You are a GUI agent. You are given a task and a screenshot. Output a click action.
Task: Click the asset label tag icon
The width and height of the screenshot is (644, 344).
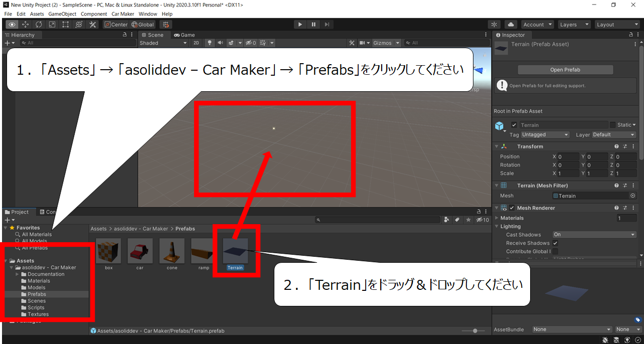click(x=637, y=320)
